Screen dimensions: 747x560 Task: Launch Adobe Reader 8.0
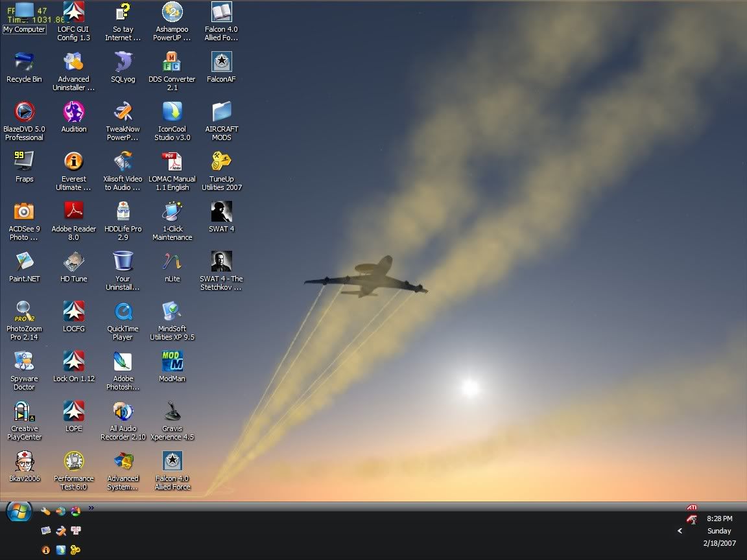(x=73, y=210)
